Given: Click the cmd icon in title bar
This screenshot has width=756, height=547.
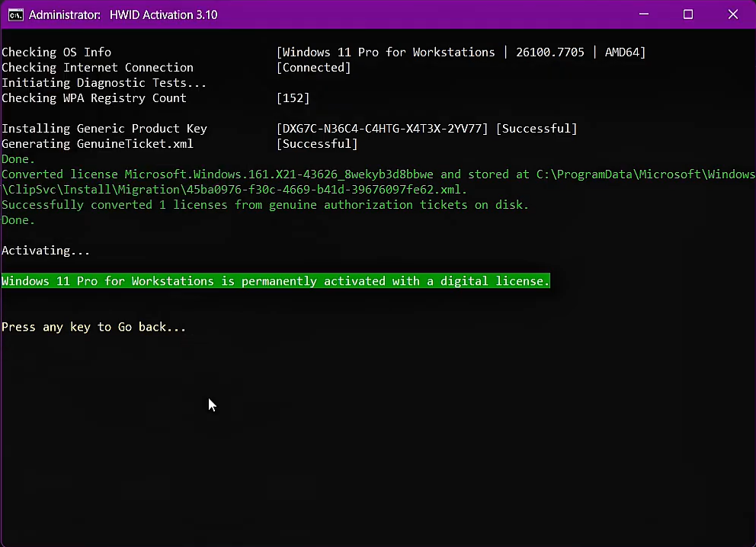Looking at the screenshot, I should tap(15, 15).
